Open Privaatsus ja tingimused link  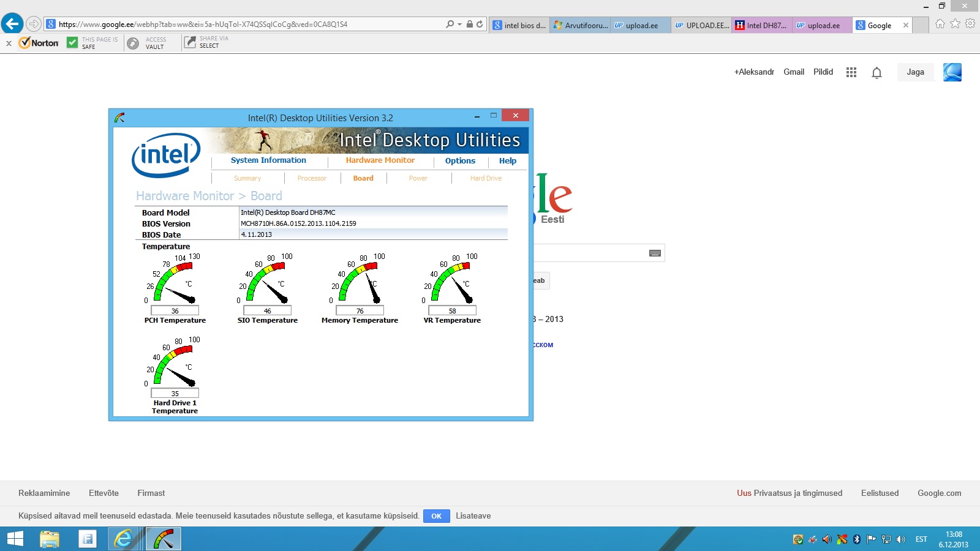pyautogui.click(x=798, y=493)
